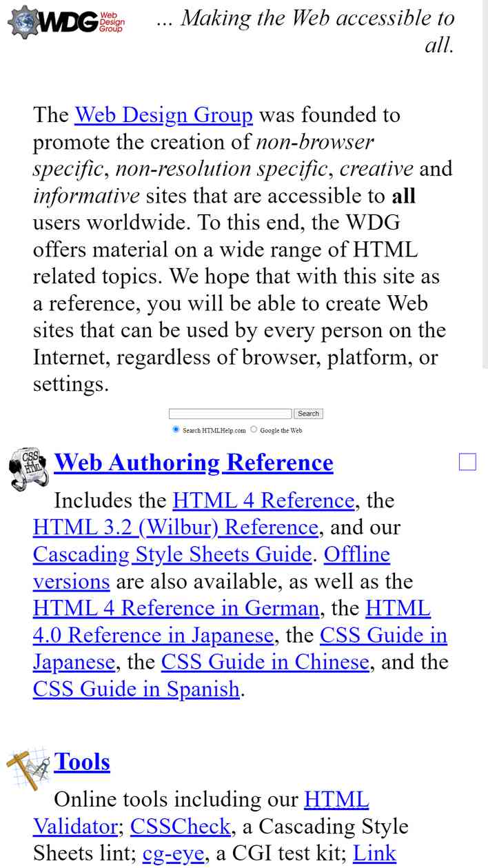Open the HTML 4 Reference link

(x=263, y=500)
